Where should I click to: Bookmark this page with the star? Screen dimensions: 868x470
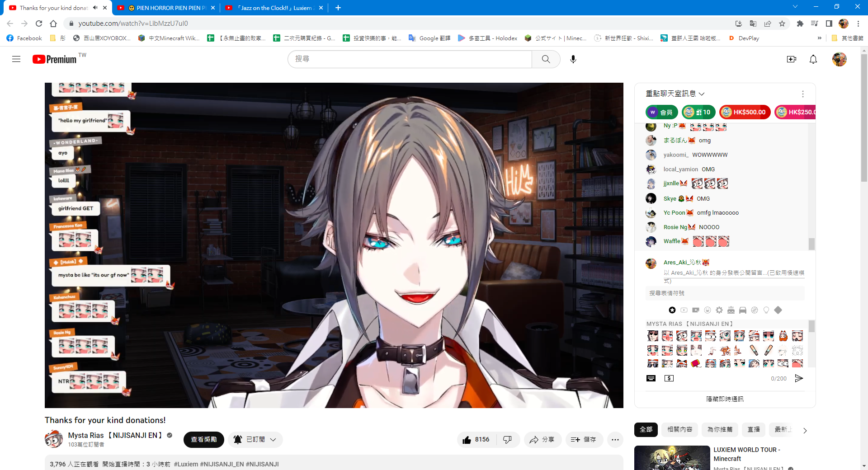pos(782,23)
